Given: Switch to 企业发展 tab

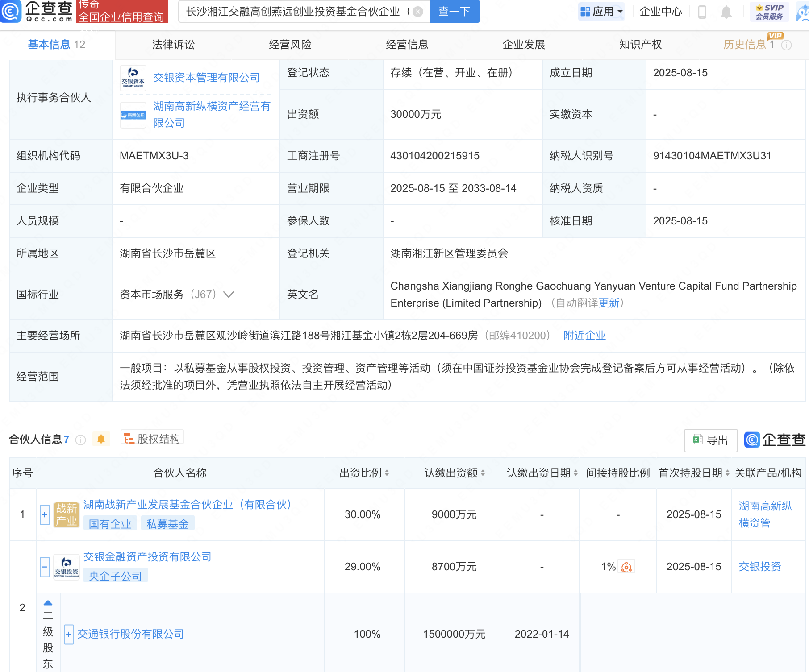Looking at the screenshot, I should point(524,45).
